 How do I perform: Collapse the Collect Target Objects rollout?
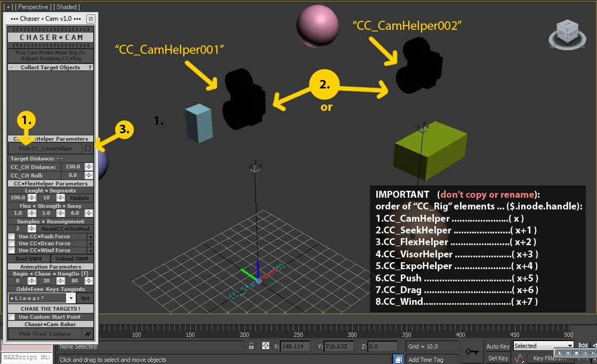pos(12,68)
